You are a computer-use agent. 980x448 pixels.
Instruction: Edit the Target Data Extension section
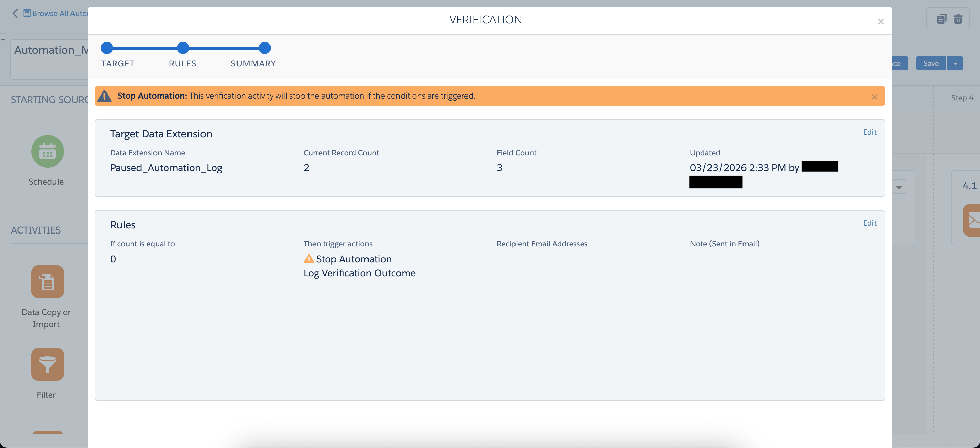[869, 132]
